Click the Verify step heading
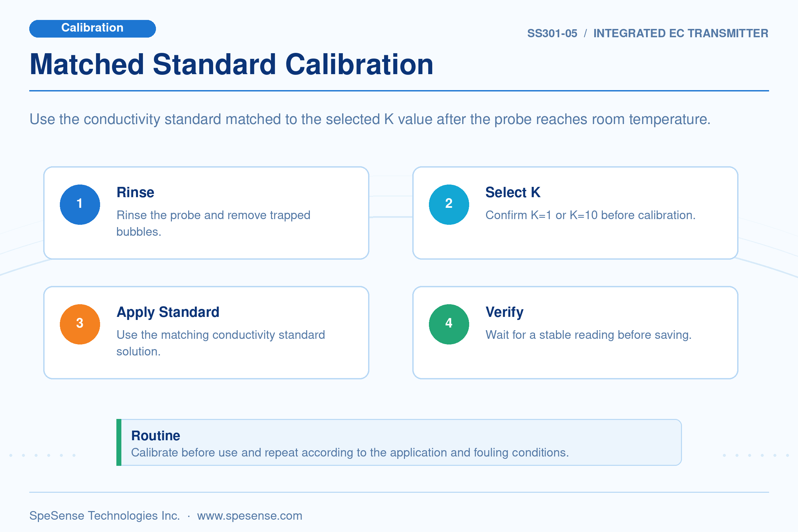The width and height of the screenshot is (798, 532). pos(504,312)
